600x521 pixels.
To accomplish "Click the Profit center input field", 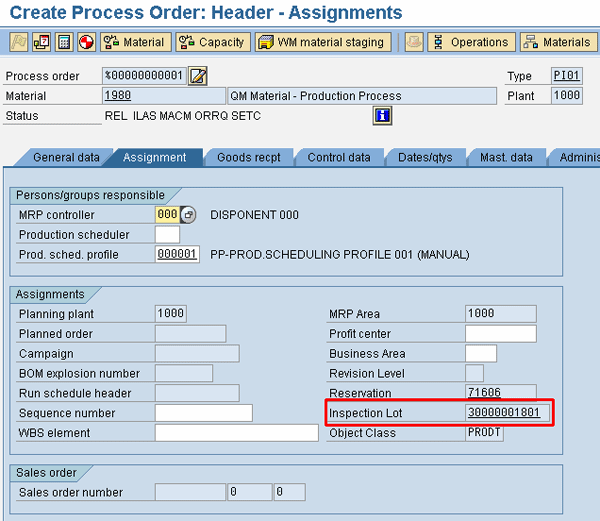I will point(500,334).
